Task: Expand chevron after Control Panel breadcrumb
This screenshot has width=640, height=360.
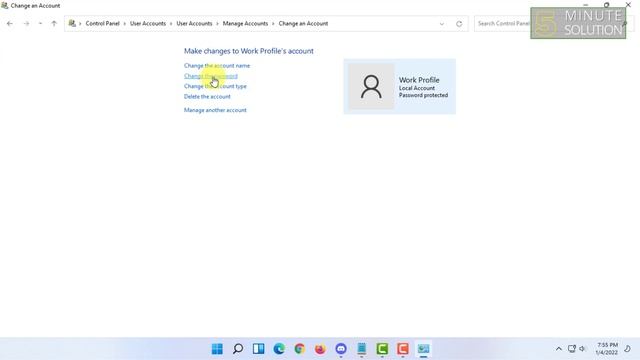Action: tap(125, 24)
